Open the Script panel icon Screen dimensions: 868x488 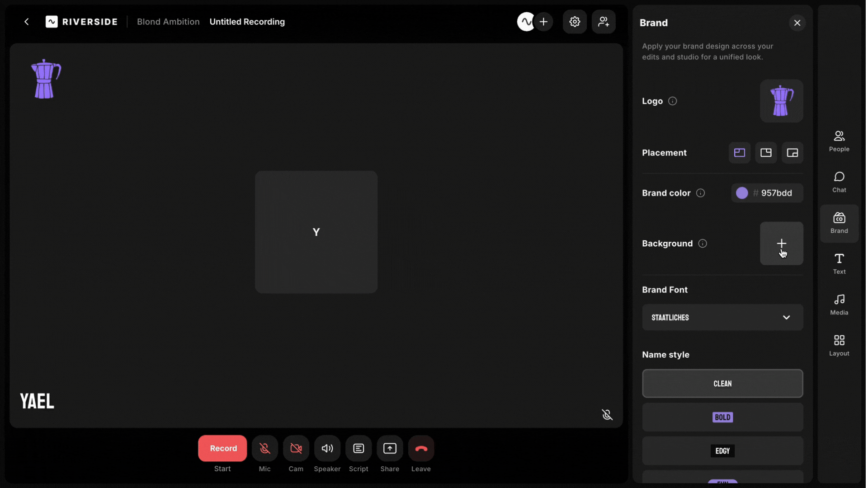(359, 448)
